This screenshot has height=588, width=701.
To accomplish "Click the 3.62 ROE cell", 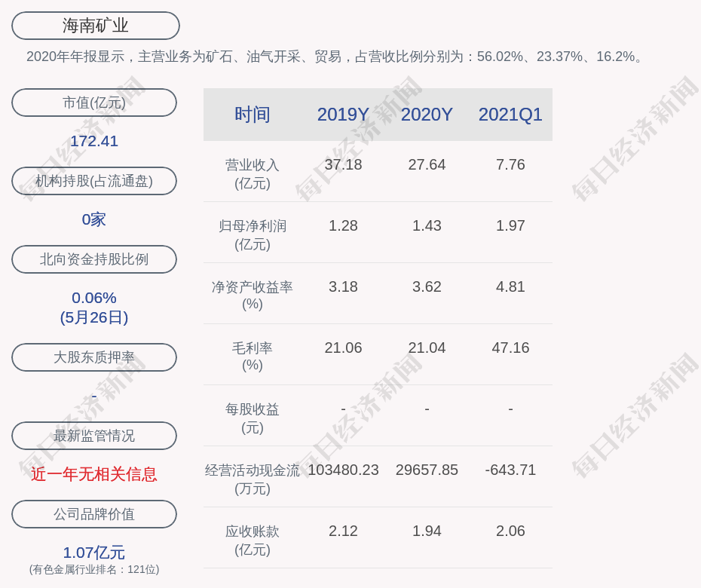I will (427, 286).
